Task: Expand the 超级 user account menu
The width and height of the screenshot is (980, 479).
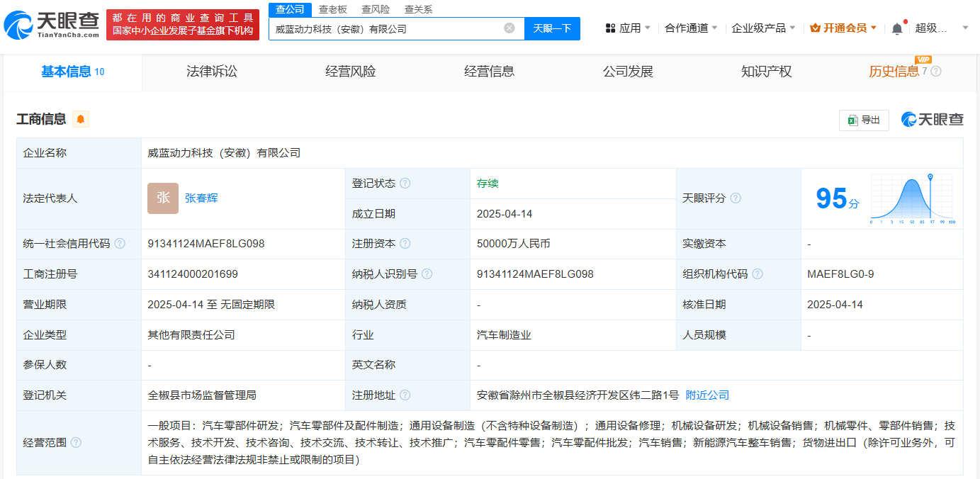Action: click(941, 28)
